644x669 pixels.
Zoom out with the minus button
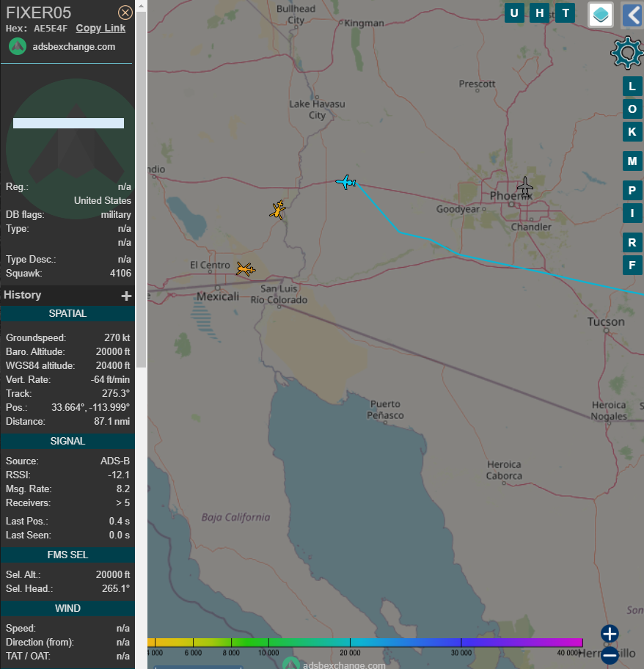pyautogui.click(x=610, y=655)
